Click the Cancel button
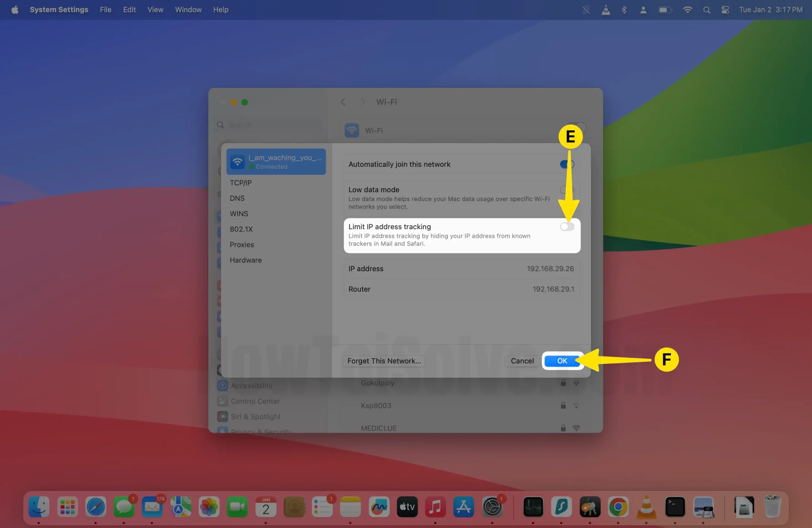 522,361
